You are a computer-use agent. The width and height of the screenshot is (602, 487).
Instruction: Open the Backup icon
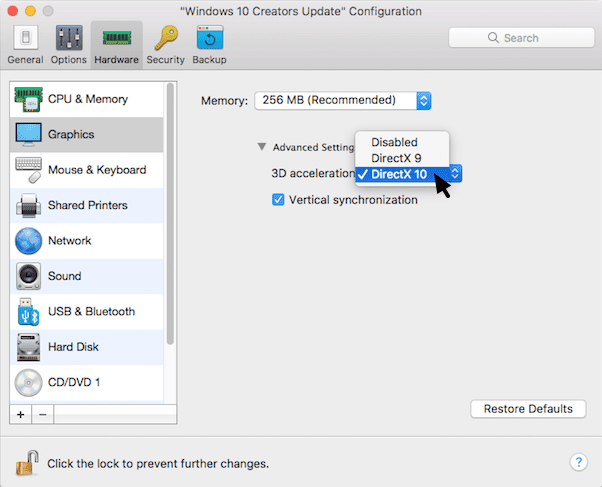pos(210,38)
